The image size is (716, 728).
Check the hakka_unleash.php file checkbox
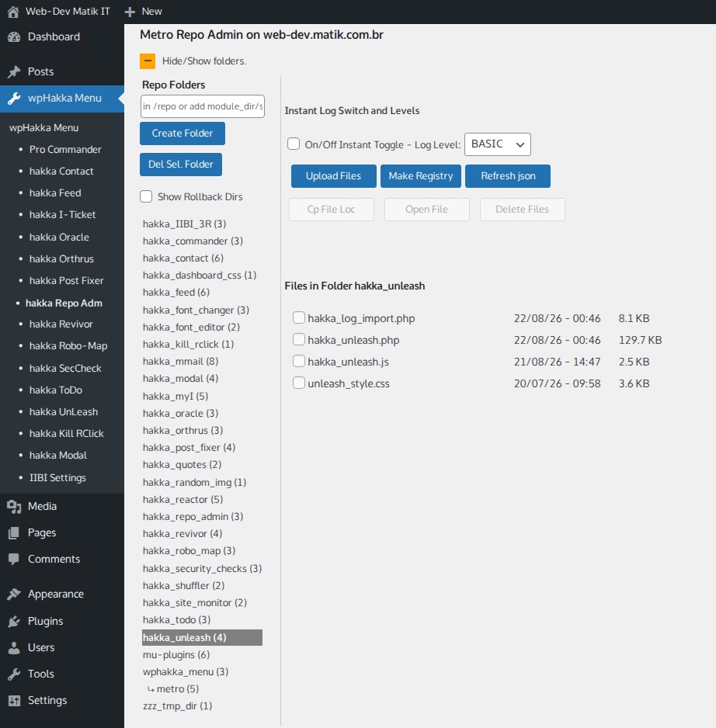299,339
